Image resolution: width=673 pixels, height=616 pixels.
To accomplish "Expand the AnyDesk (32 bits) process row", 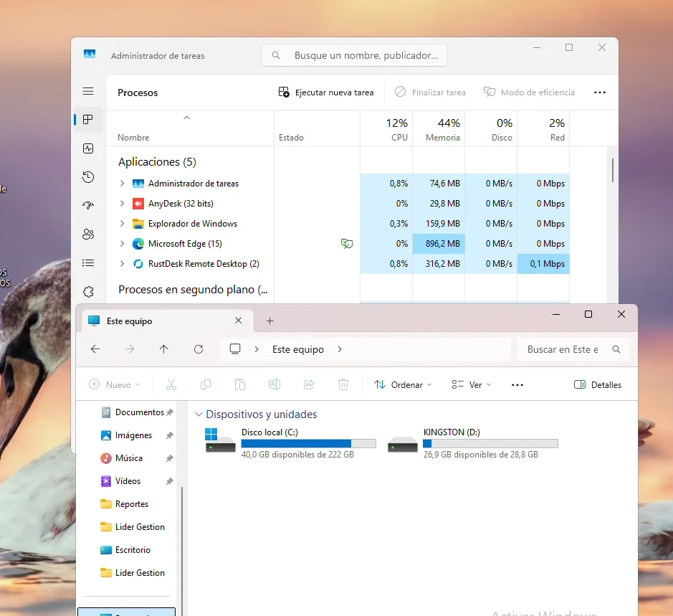I will [x=123, y=203].
